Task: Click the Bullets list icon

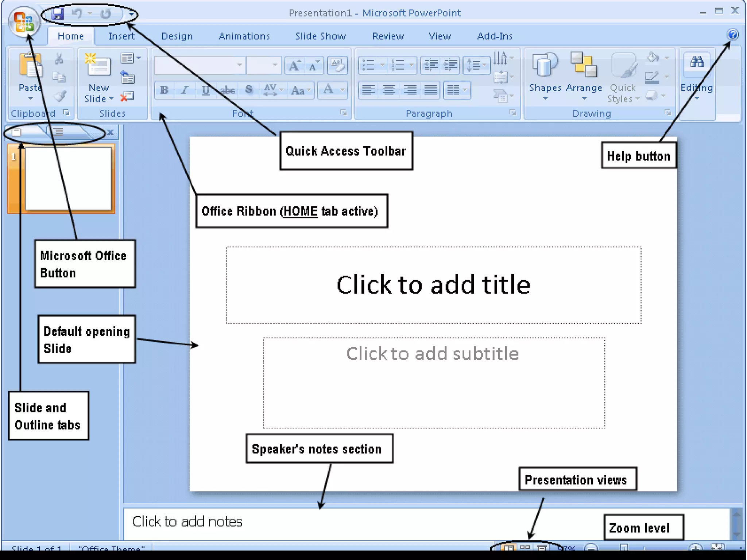Action: [368, 65]
